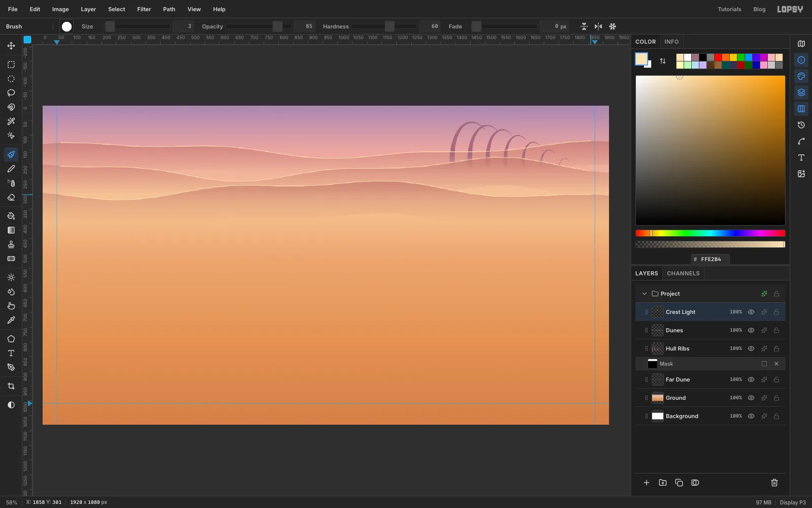This screenshot has width=812, height=508.
Task: Switch to the Channels tab
Action: pos(683,273)
